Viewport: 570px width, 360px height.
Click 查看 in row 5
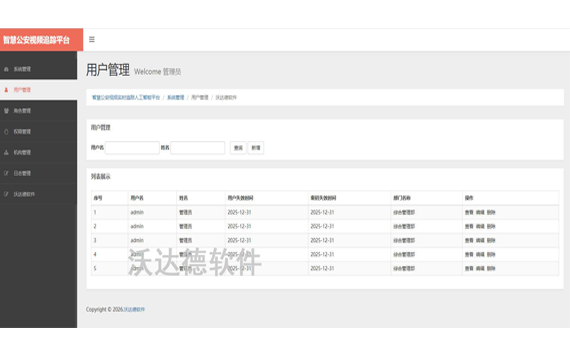[x=469, y=268]
